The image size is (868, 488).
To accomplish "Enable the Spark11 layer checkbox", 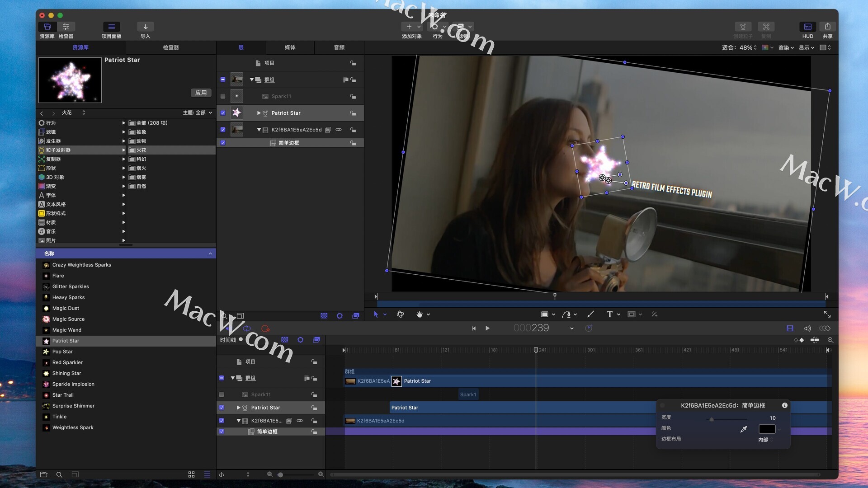I will (x=223, y=96).
